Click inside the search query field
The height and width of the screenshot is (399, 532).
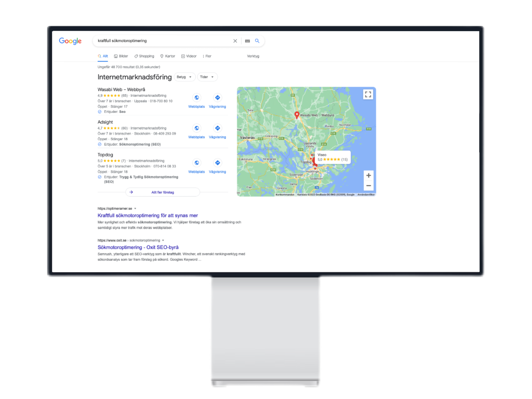click(x=162, y=41)
